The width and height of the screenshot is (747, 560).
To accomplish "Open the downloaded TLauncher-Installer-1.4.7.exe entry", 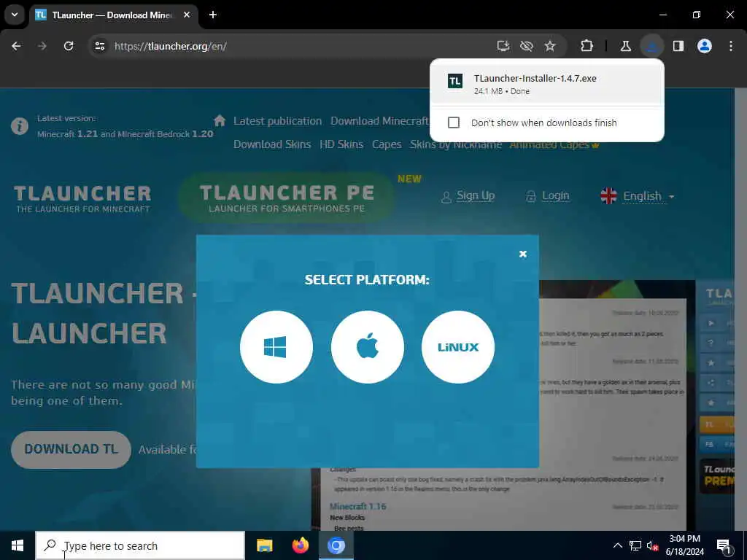I will point(546,84).
